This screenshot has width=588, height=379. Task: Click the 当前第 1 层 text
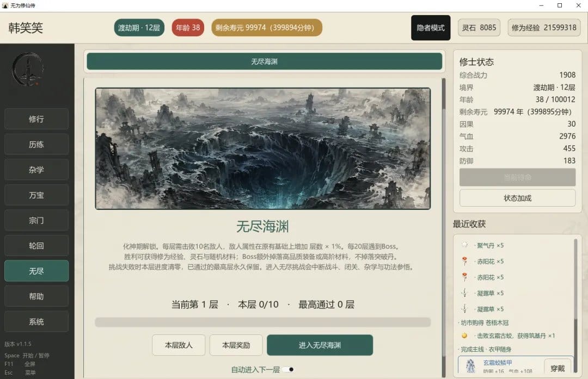[x=194, y=305]
